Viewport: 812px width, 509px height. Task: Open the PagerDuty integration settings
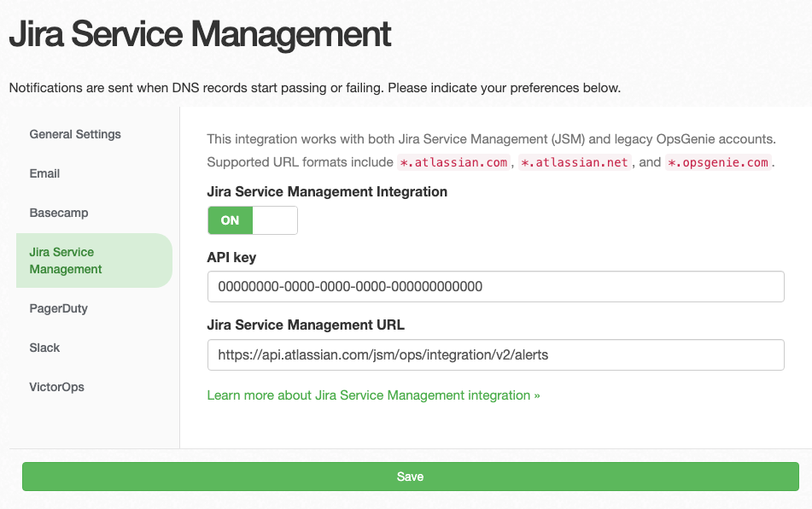58,308
